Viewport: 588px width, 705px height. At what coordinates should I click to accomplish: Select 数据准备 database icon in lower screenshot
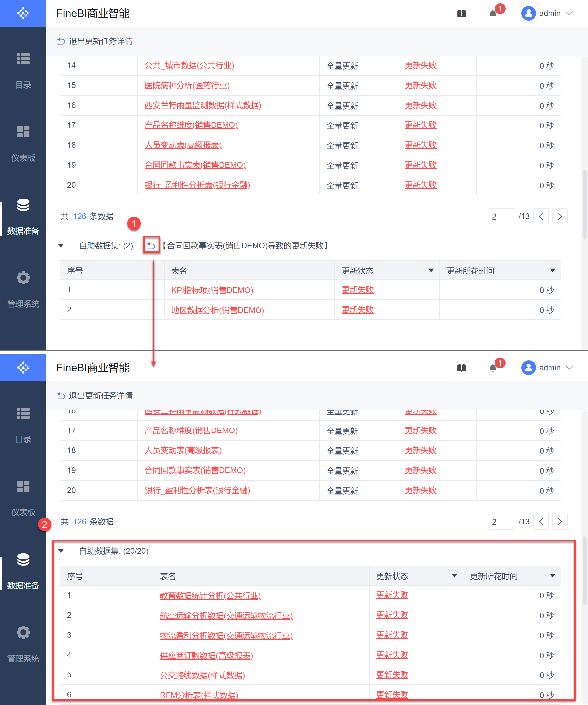point(23,559)
